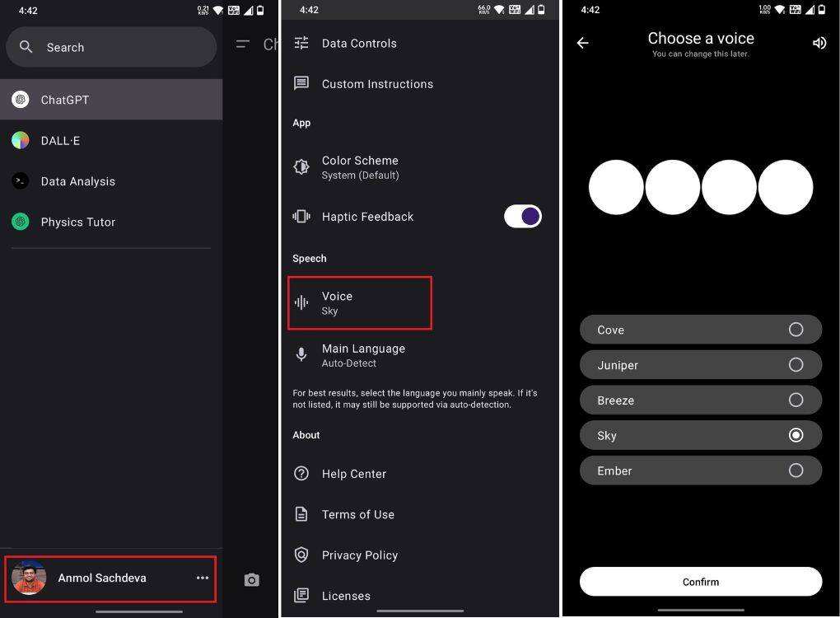Viewport: 840px width, 618px height.
Task: Select the Ember voice option
Action: [x=701, y=470]
